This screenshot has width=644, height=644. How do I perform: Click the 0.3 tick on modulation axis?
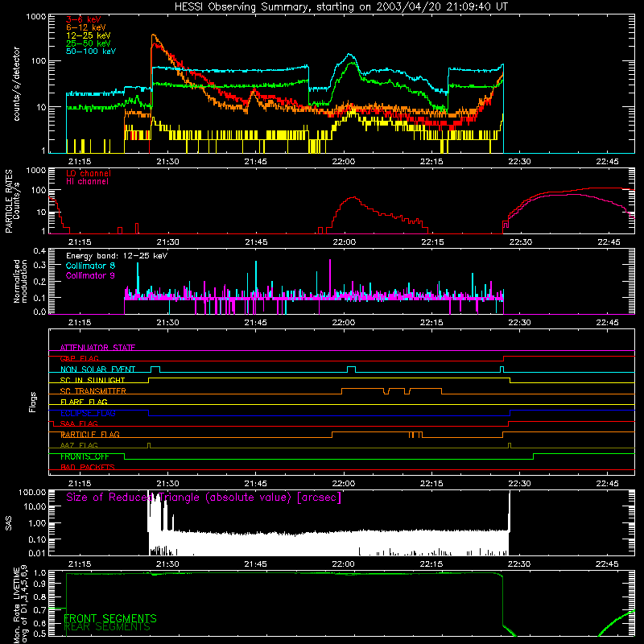pyautogui.click(x=39, y=265)
